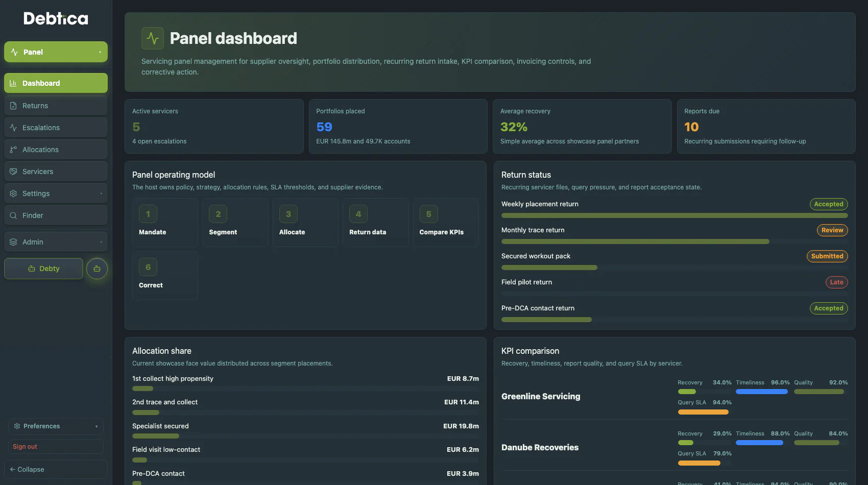This screenshot has height=485, width=868.
Task: Click step number 3 Allocate badge
Action: [288, 214]
